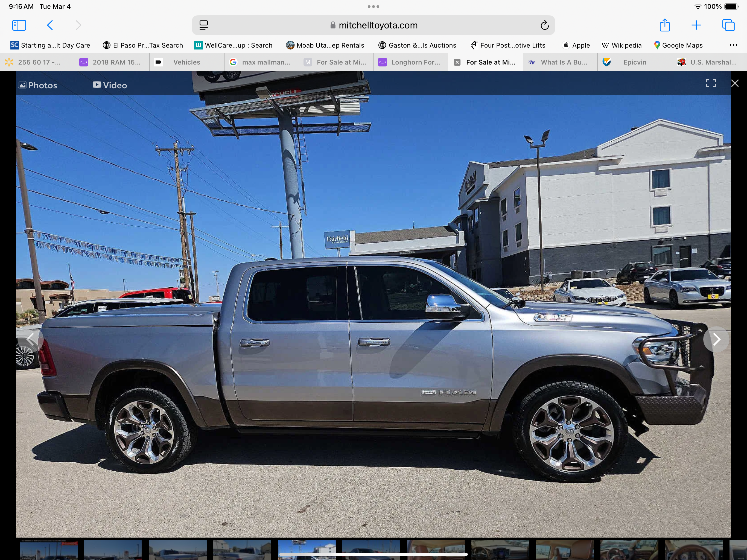Switch to the max mallman... tab
This screenshot has height=560, width=747.
click(261, 62)
